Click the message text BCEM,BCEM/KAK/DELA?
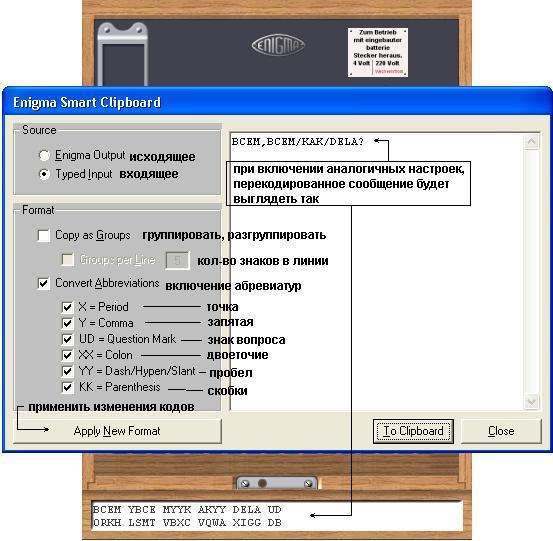 click(297, 142)
